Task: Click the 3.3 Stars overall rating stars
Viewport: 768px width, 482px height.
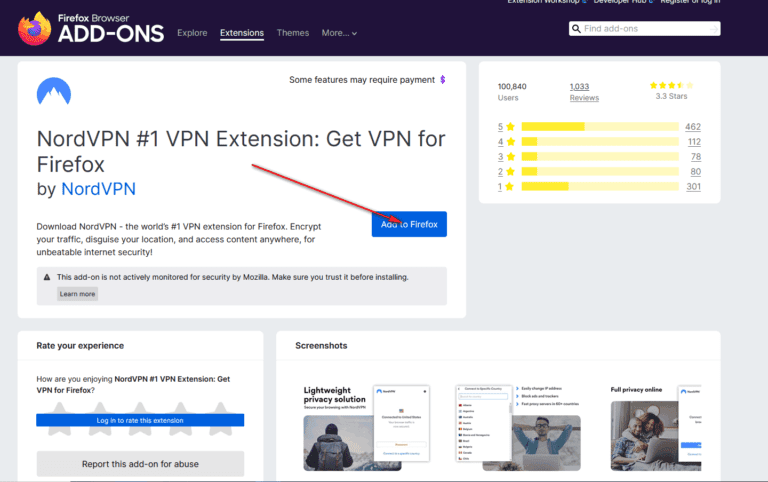Action: [672, 85]
